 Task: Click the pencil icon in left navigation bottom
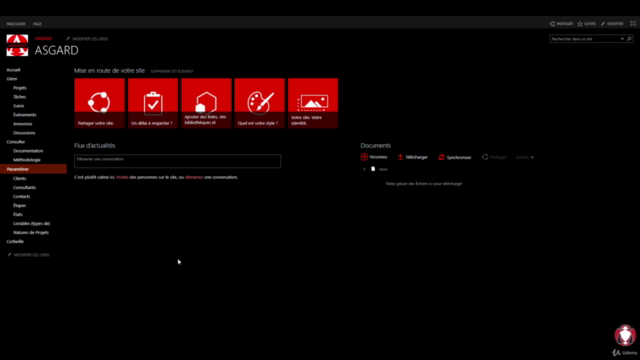(9, 255)
